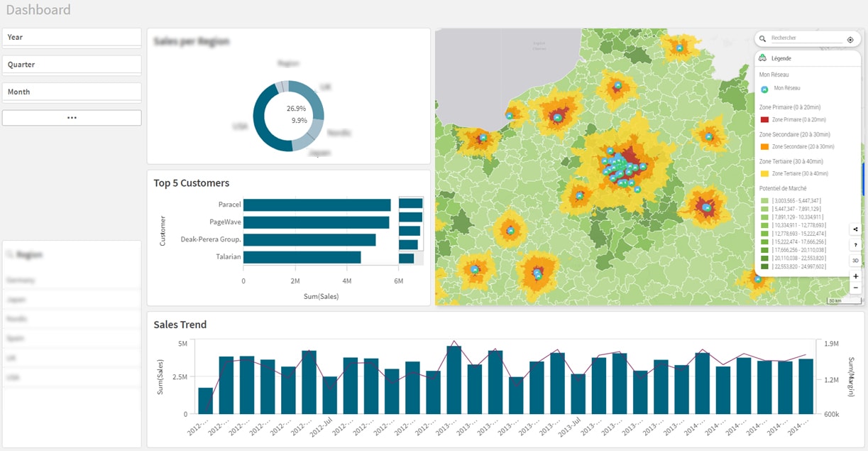Expand the Month filter
The image size is (868, 451).
click(x=72, y=92)
